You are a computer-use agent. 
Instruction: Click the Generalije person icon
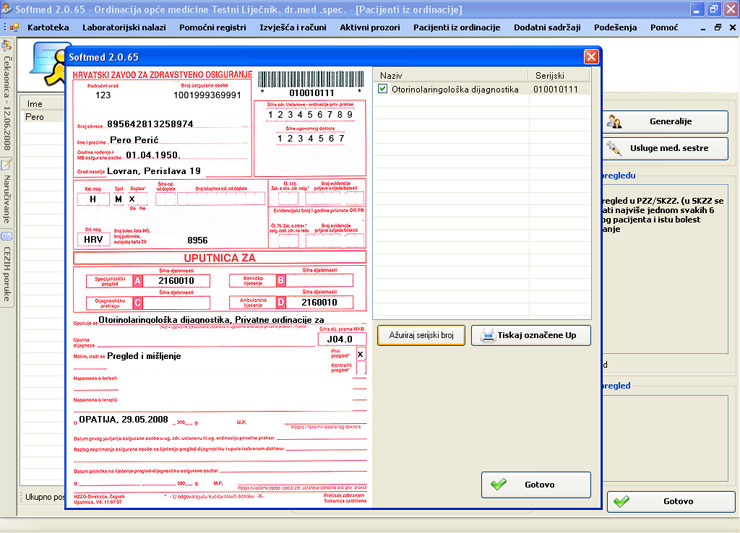(x=617, y=121)
